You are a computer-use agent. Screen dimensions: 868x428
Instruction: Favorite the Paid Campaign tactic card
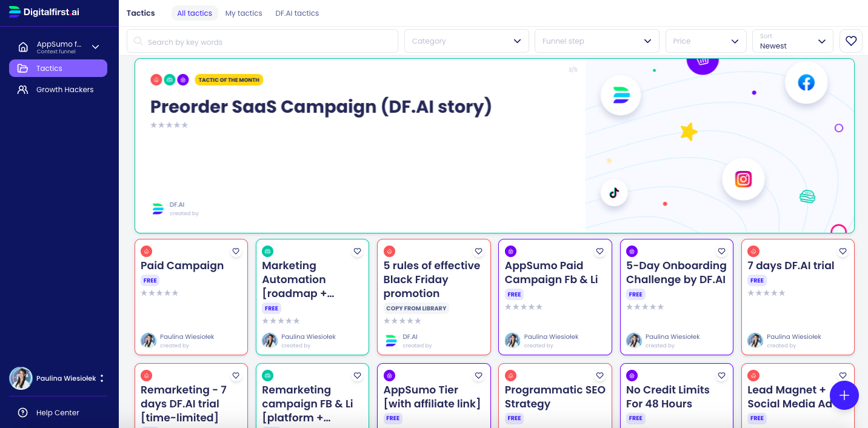click(x=236, y=251)
